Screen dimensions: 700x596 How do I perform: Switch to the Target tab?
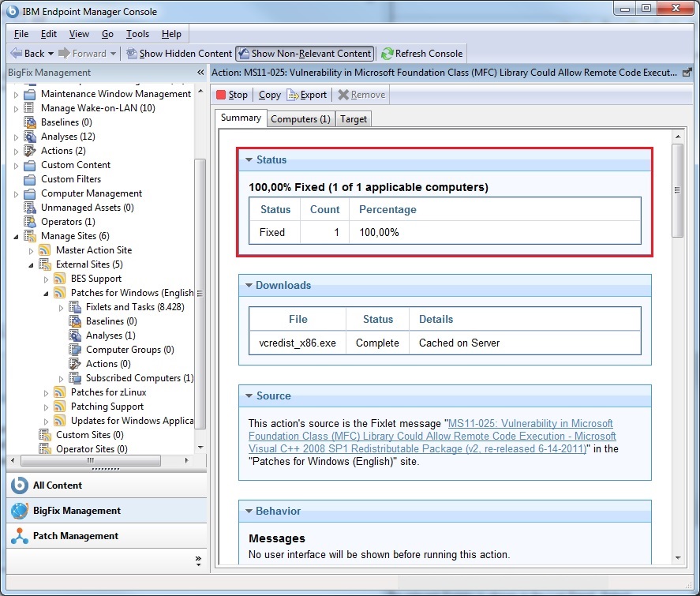point(353,119)
